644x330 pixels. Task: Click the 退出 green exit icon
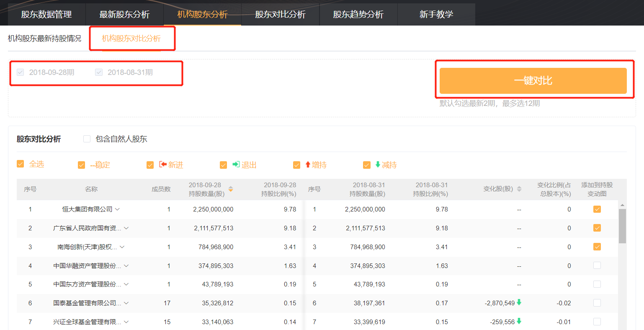[236, 165]
